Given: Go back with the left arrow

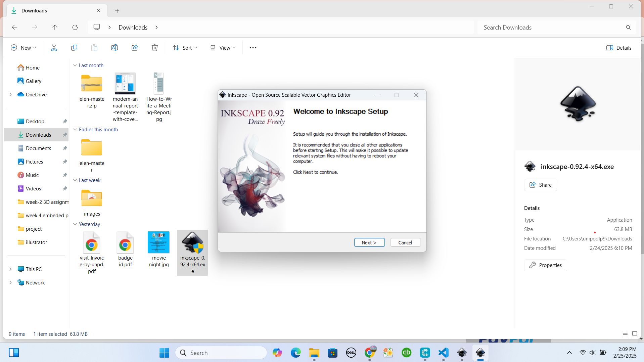Looking at the screenshot, I should coord(14,27).
